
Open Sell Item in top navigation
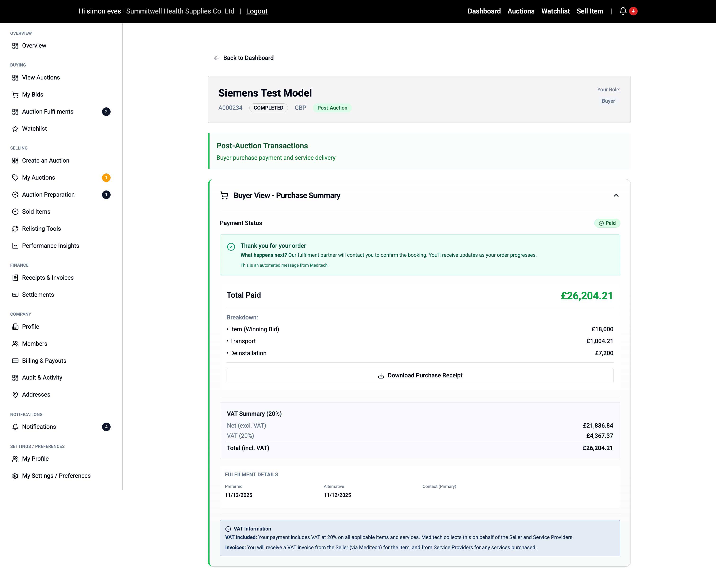coord(590,11)
